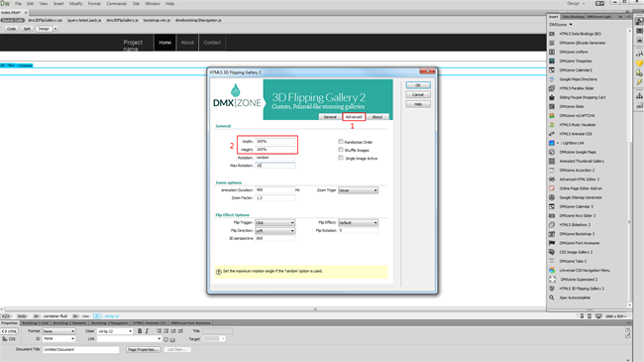Viewport: 644px width, 362px height.
Task: Click the DMXzone Font Awesome flag icon
Action: pyautogui.click(x=552, y=243)
